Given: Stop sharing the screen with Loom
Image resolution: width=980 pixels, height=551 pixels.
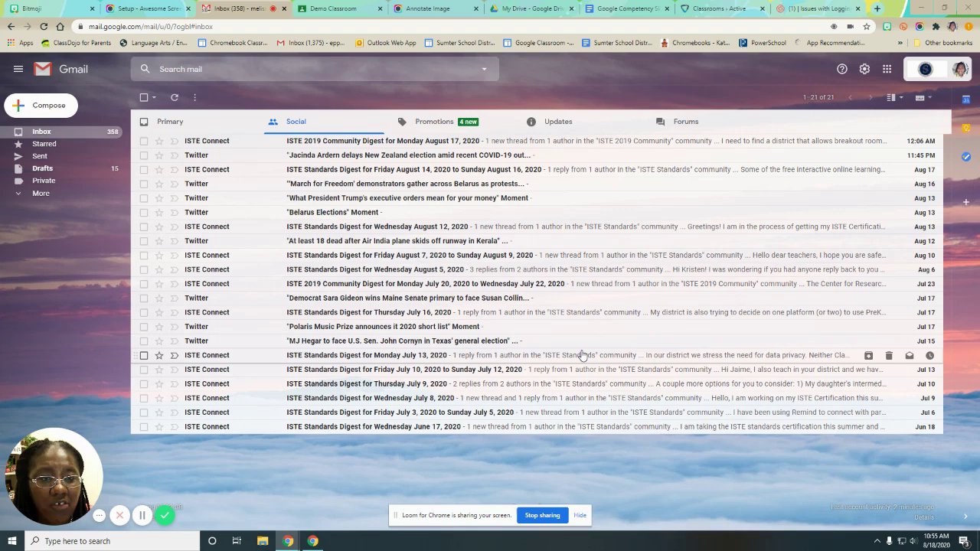Looking at the screenshot, I should point(542,515).
